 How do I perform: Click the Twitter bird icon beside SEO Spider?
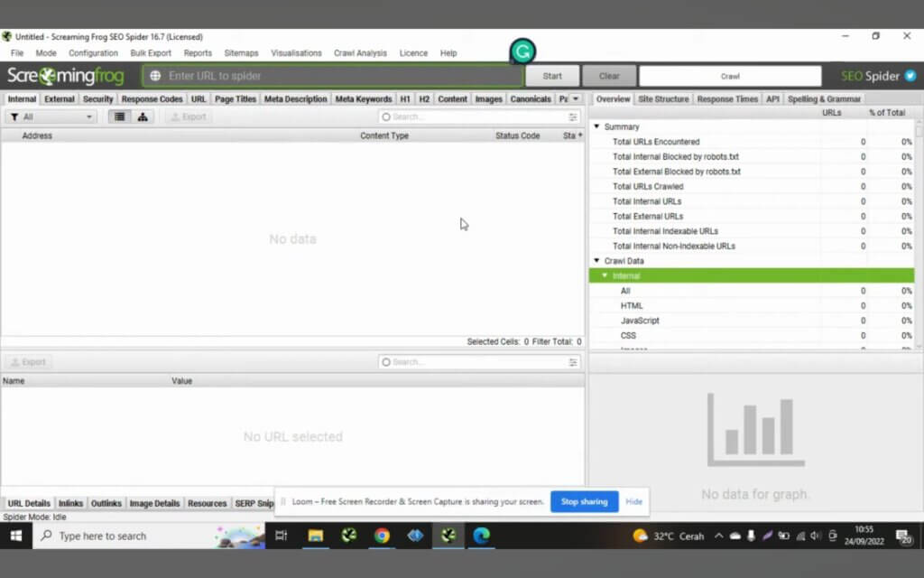(910, 76)
